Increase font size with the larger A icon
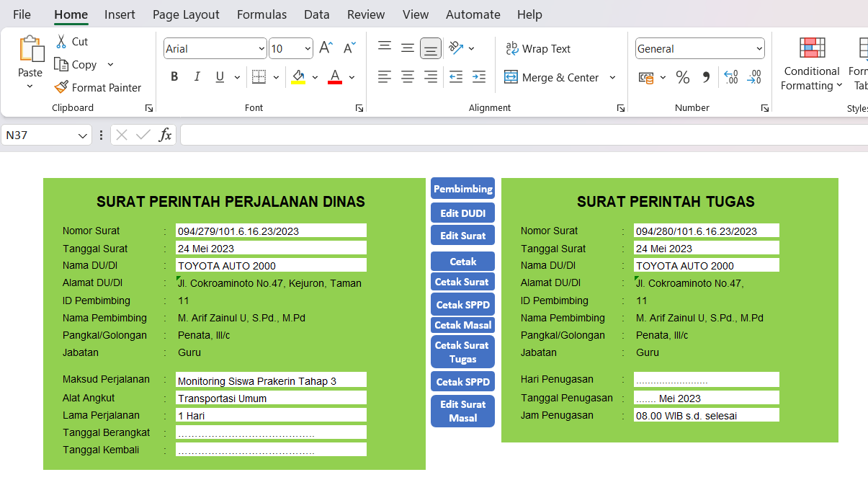868x503 pixels. pos(326,48)
